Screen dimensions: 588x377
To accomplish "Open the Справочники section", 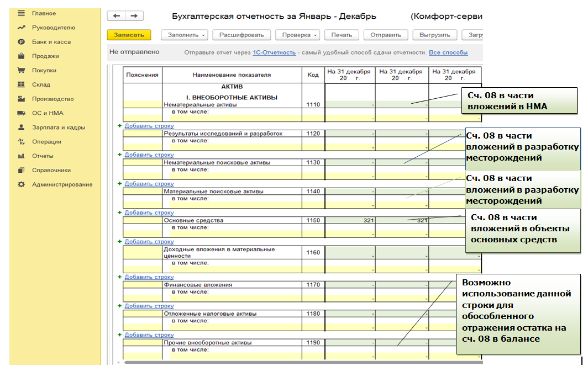I will pos(51,170).
